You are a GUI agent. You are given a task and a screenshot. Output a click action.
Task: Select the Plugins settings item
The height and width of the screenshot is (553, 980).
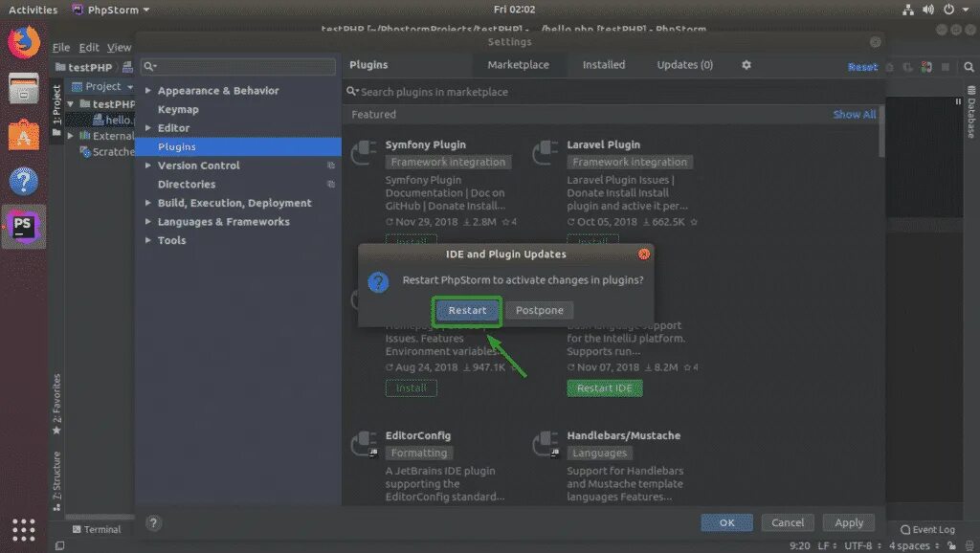(238, 146)
